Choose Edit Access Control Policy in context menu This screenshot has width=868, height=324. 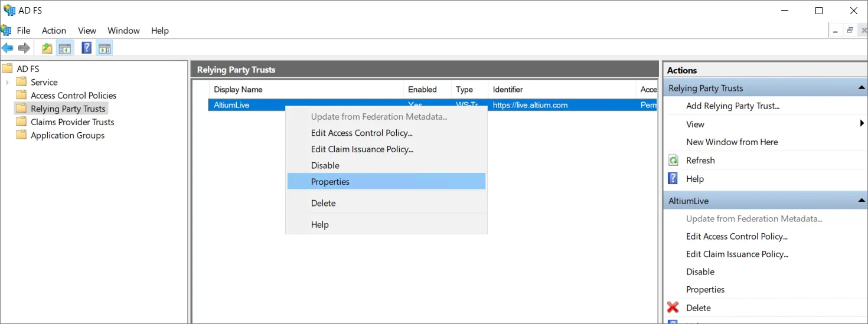click(386, 133)
